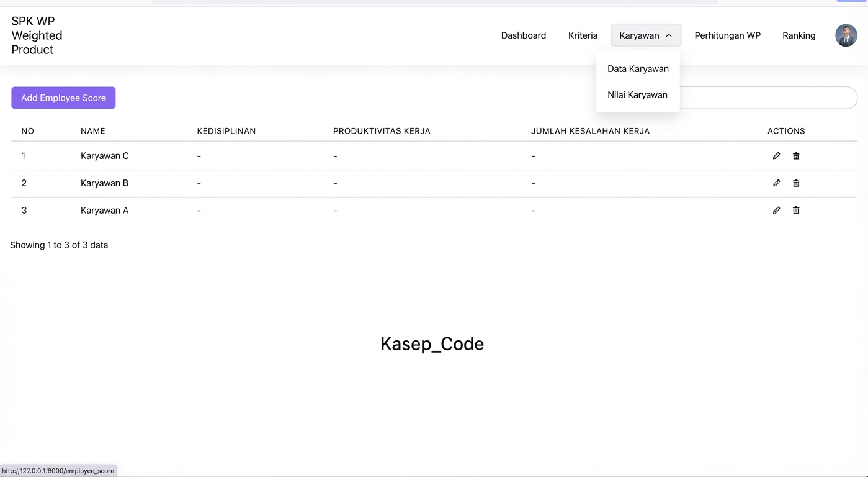The height and width of the screenshot is (477, 868).
Task: Delete the Karyawan C score row
Action: [796, 156]
